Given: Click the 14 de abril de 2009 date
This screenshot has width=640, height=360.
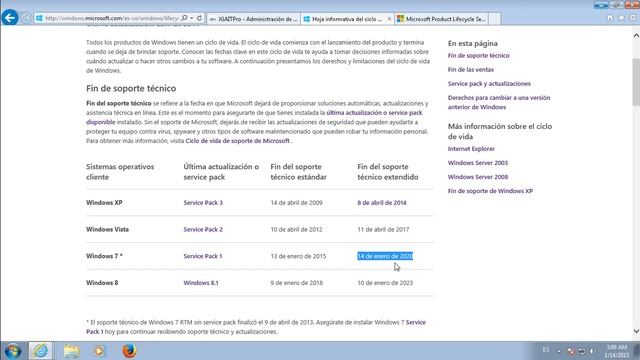Looking at the screenshot, I should tap(296, 202).
